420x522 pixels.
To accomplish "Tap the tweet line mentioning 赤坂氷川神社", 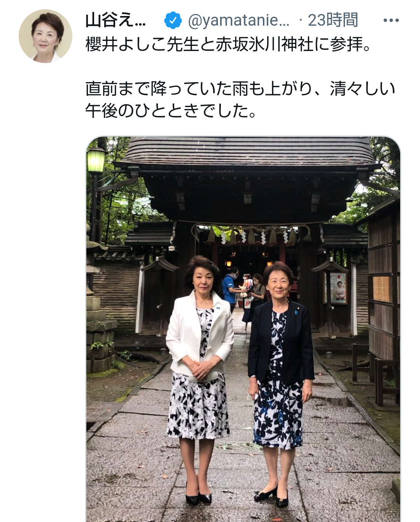I will click(229, 44).
